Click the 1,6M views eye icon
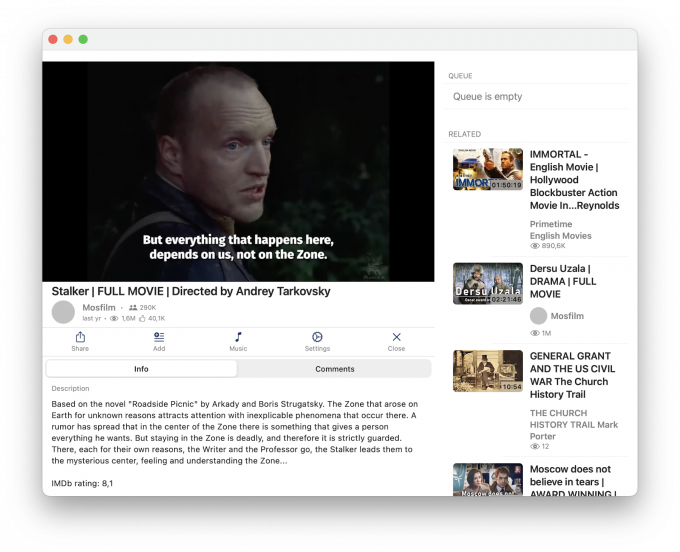 (114, 318)
